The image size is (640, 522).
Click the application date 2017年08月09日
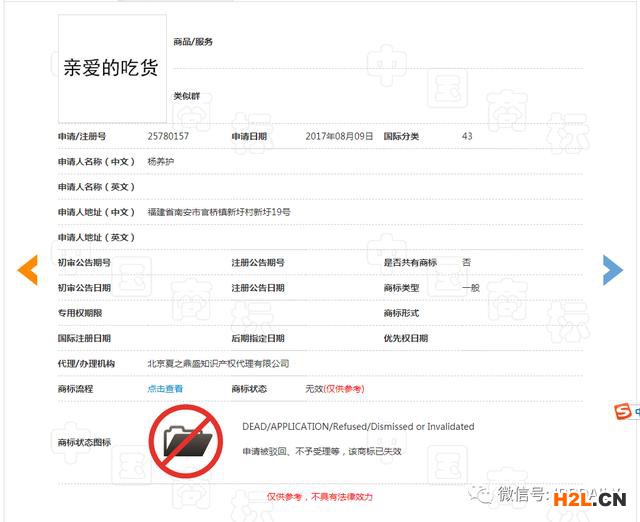tap(339, 136)
